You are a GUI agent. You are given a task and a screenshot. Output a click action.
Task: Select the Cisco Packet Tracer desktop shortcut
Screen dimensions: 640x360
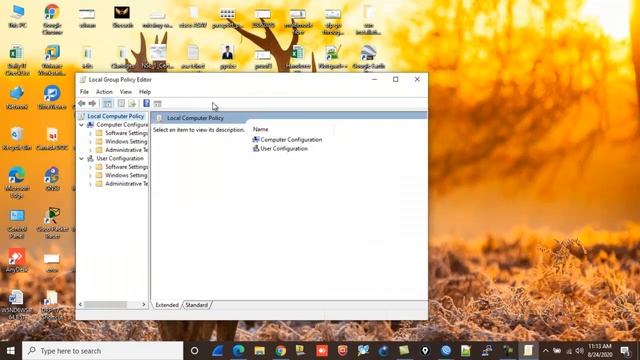(x=52, y=223)
